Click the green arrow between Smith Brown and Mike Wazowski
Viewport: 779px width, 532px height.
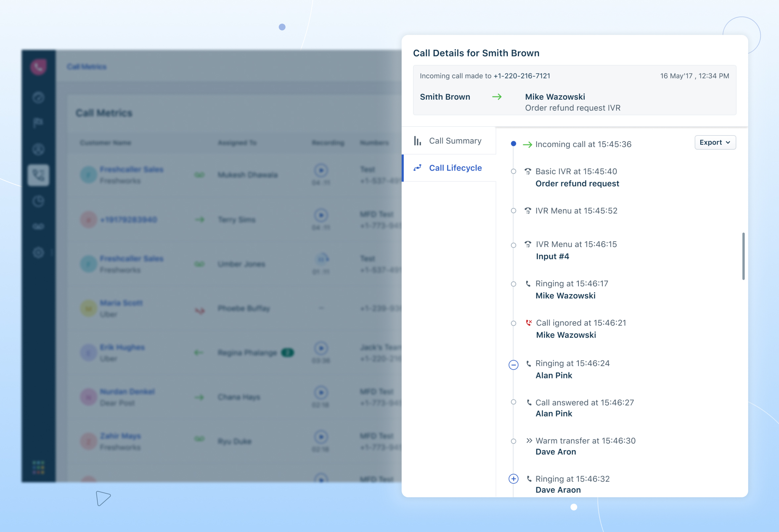pyautogui.click(x=497, y=97)
